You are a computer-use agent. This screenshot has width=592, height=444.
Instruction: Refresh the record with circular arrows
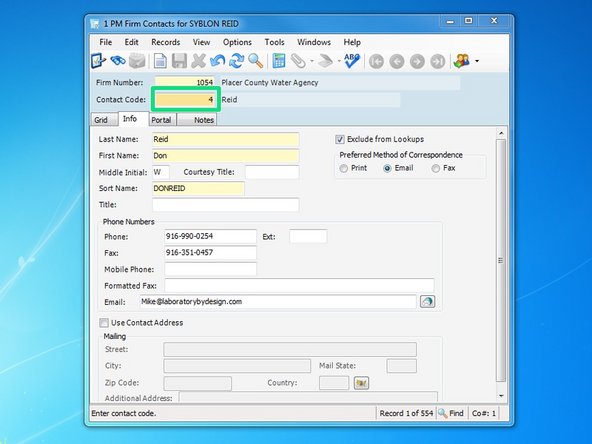tap(236, 61)
